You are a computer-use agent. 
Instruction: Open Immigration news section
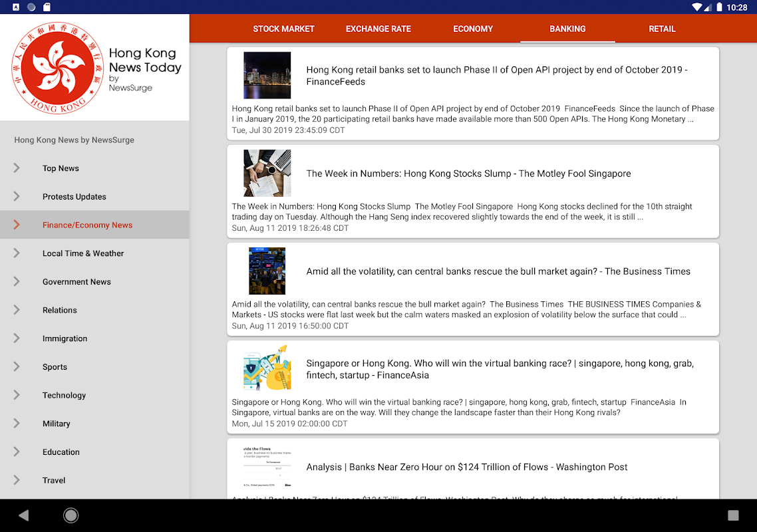(x=94, y=338)
